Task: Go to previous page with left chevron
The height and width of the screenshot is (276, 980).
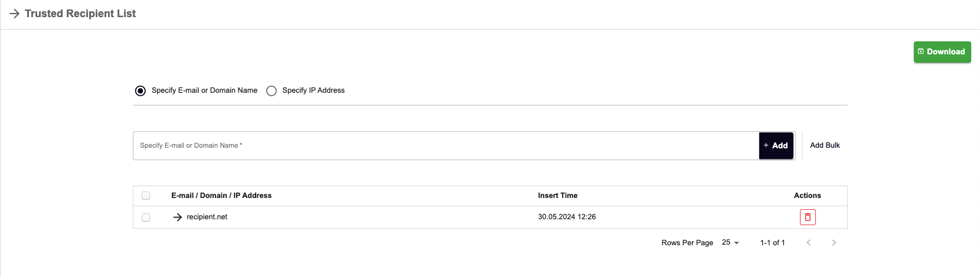Action: 808,243
